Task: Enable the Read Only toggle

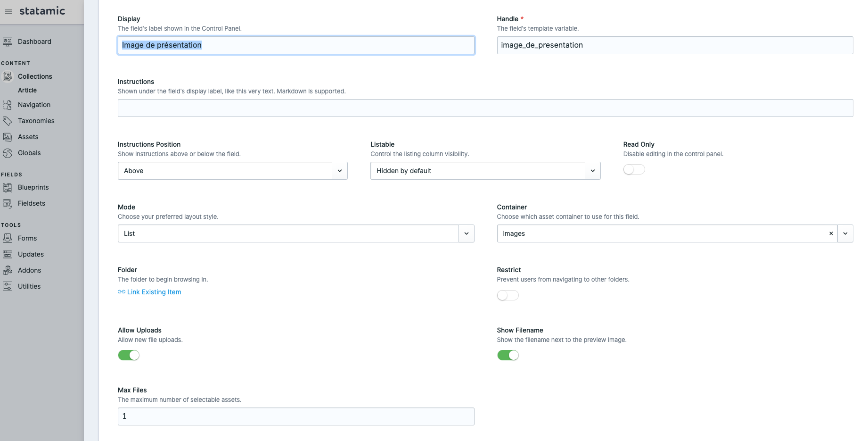Action: 634,169
